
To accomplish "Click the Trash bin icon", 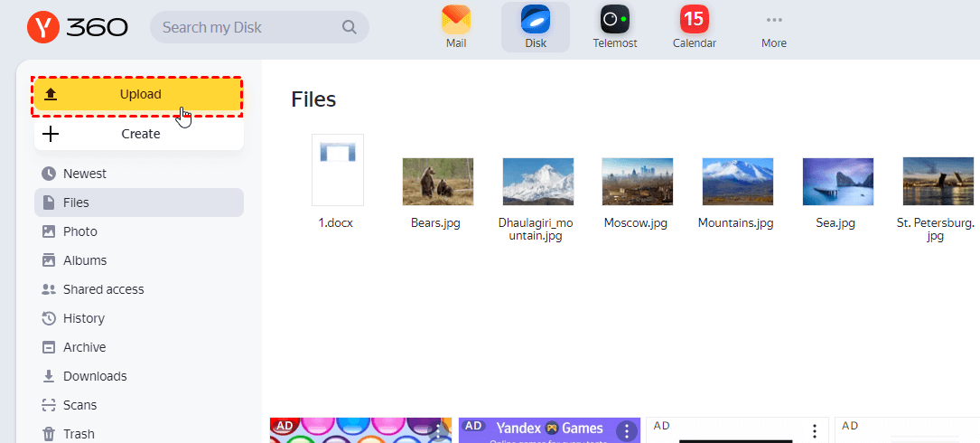I will click(49, 434).
